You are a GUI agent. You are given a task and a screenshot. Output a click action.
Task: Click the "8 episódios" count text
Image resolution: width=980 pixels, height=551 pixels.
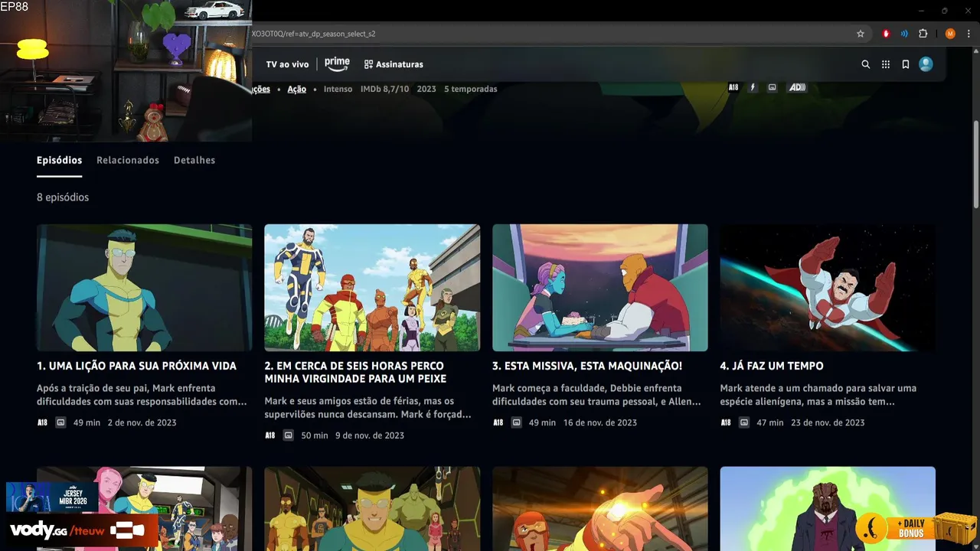(x=63, y=197)
